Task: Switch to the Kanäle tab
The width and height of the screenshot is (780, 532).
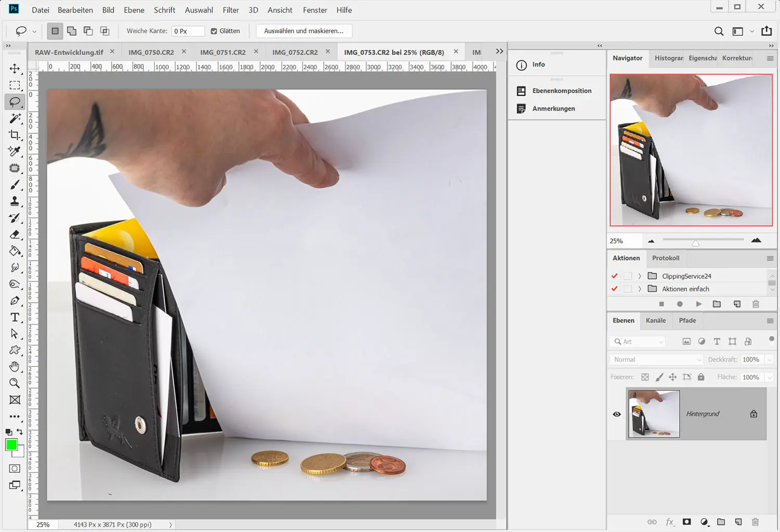Action: (x=655, y=320)
